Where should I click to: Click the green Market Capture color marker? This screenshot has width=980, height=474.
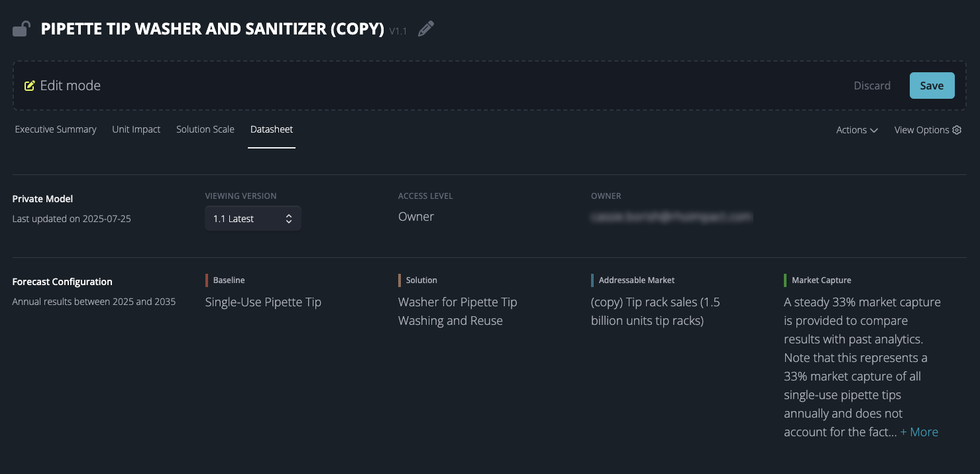click(785, 280)
